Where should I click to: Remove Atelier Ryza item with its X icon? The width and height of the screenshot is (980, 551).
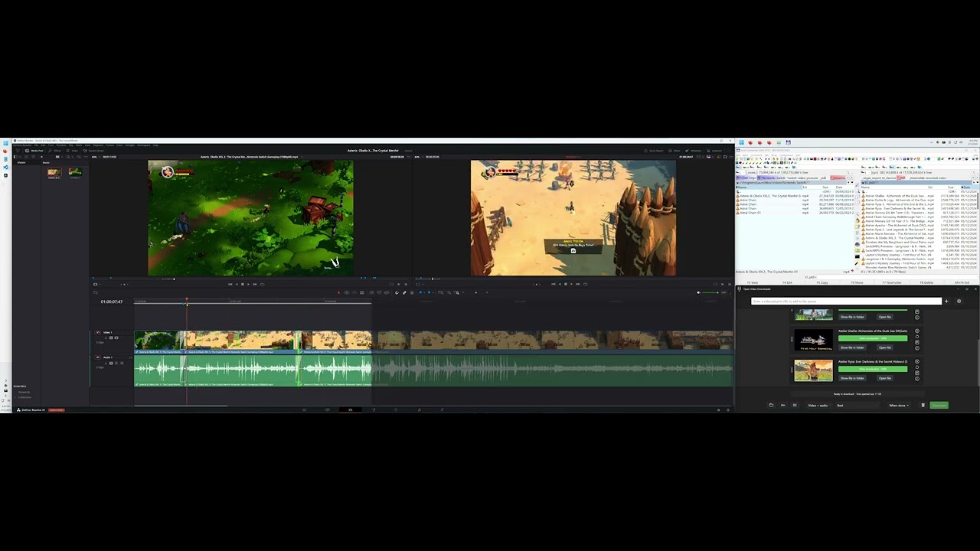[917, 361]
